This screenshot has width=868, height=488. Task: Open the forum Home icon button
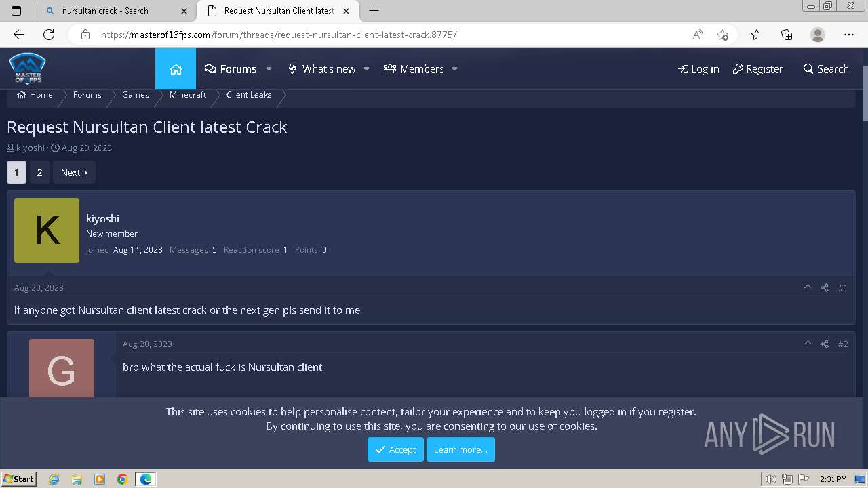tap(176, 69)
